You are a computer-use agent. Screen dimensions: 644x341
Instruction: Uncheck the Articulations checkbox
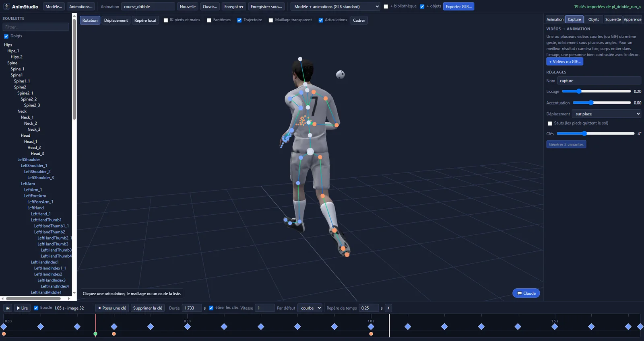pyautogui.click(x=321, y=20)
